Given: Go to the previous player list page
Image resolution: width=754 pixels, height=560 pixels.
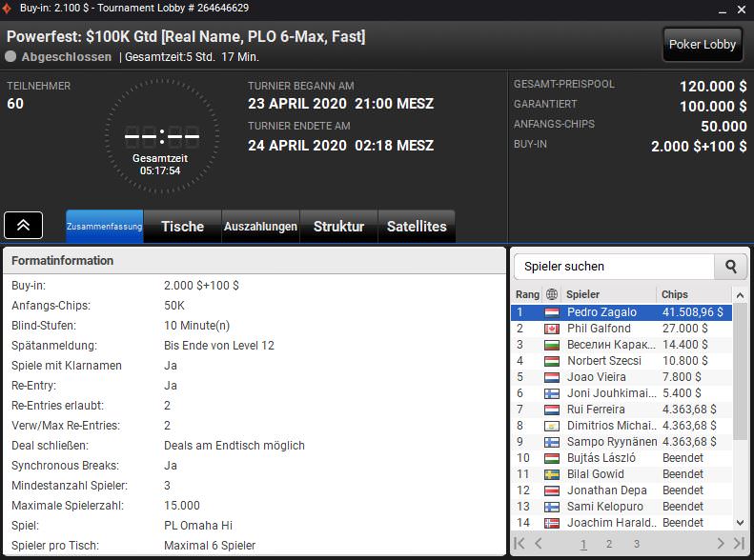Looking at the screenshot, I should (x=538, y=544).
